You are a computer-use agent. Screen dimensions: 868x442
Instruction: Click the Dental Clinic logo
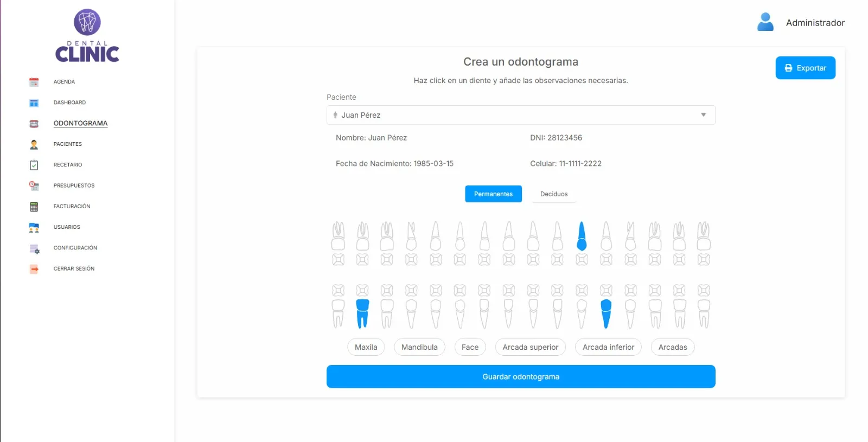(x=87, y=36)
